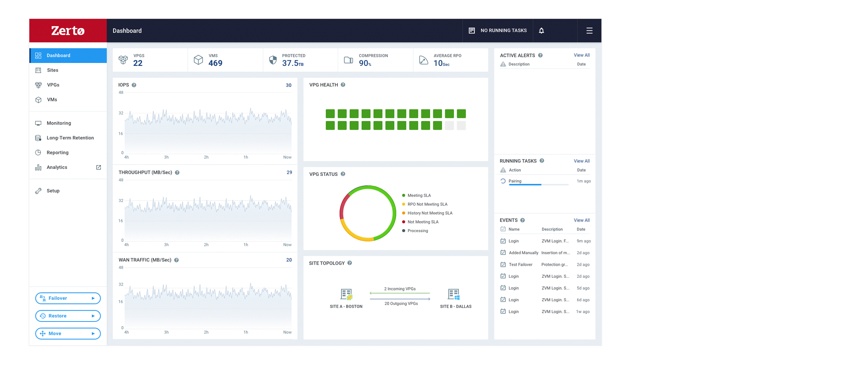Click Site A - Boston topology icon
The height and width of the screenshot is (391, 868).
346,294
